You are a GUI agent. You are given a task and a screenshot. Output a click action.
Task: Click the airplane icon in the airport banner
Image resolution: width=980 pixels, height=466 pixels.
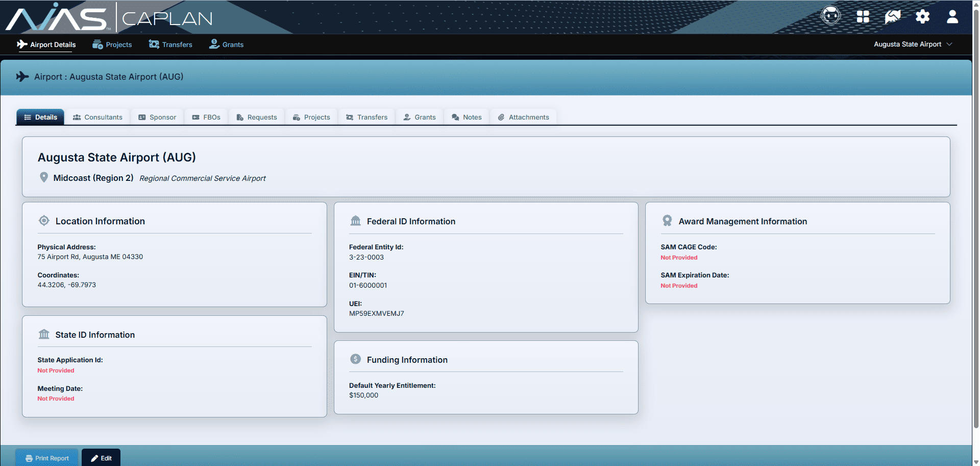click(22, 76)
